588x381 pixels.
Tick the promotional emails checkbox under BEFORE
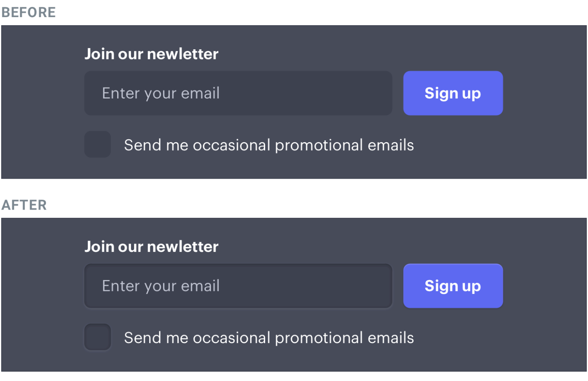point(98,144)
